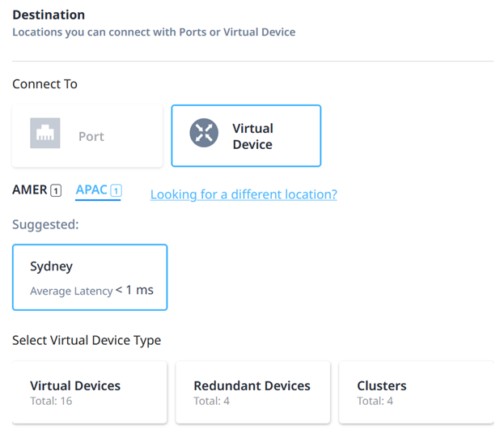Select the Clusters type card
Image resolution: width=504 pixels, height=434 pixels.
[416, 392]
